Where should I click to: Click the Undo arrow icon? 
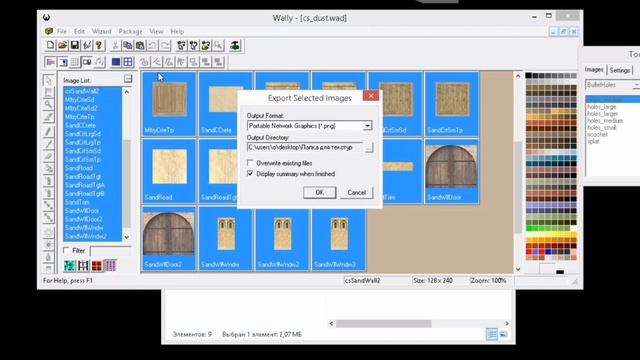point(152,45)
